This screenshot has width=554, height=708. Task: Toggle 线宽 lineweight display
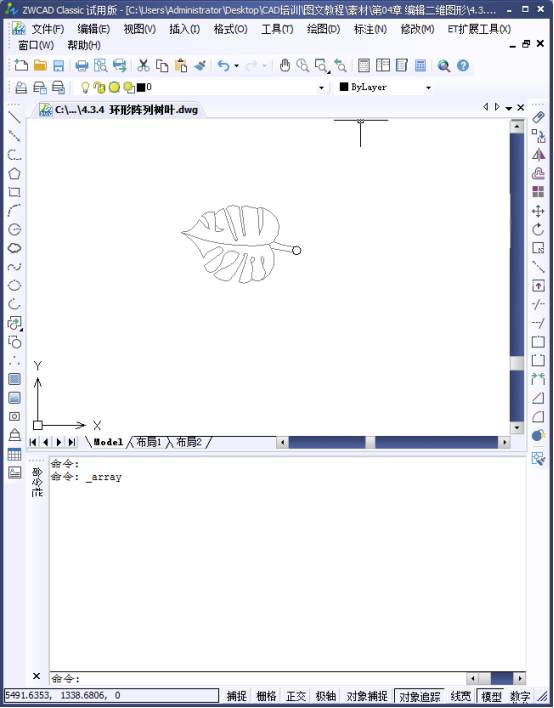pos(461,696)
